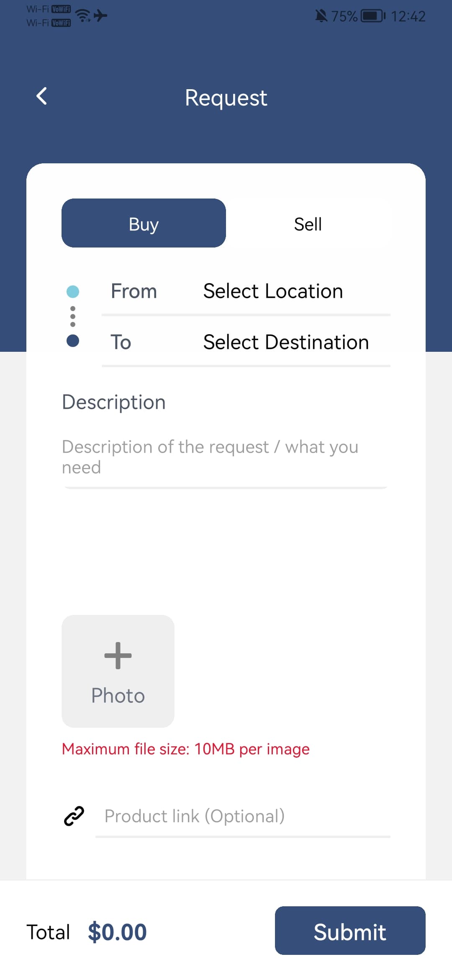This screenshot has height=980, width=452.
Task: Focus the Product link field
Action: 243,816
